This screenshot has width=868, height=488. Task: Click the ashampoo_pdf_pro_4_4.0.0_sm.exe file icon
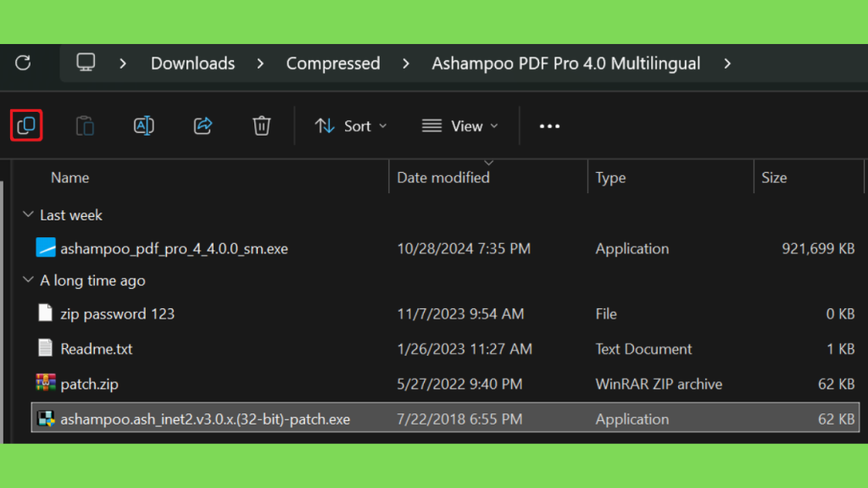[46, 248]
